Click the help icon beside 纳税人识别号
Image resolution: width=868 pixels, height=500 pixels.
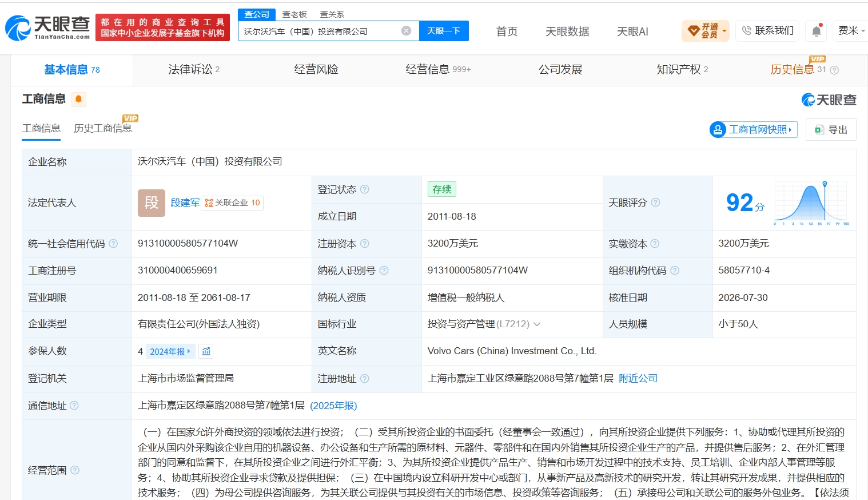(x=384, y=271)
